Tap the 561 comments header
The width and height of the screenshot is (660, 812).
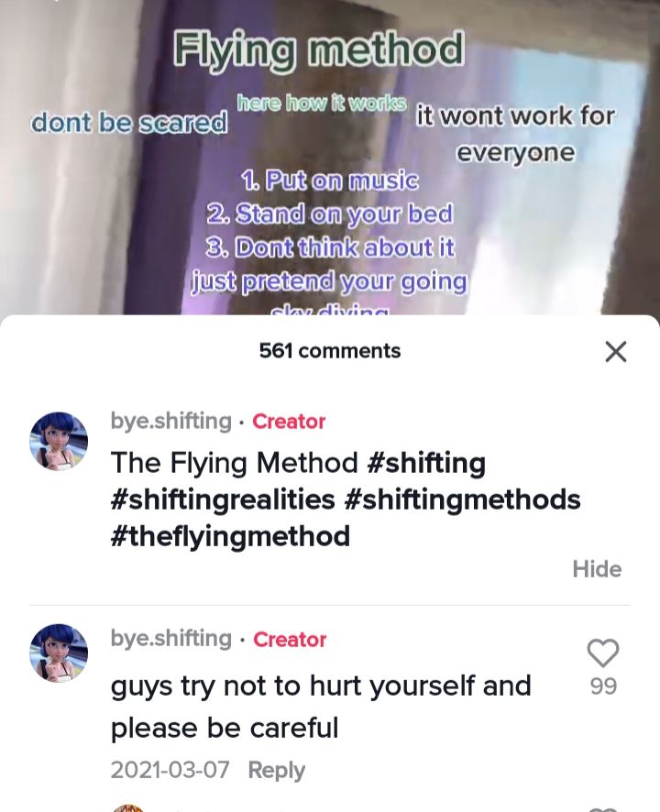click(x=330, y=351)
